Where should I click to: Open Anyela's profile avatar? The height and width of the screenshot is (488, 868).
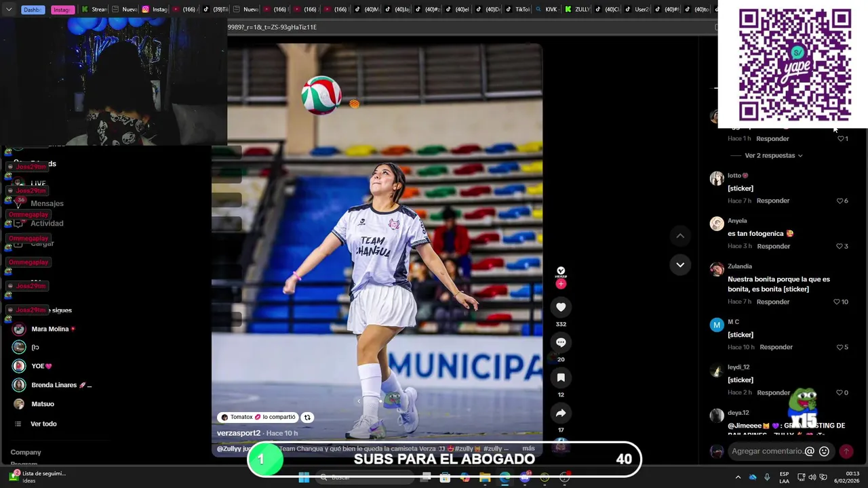[x=717, y=224]
